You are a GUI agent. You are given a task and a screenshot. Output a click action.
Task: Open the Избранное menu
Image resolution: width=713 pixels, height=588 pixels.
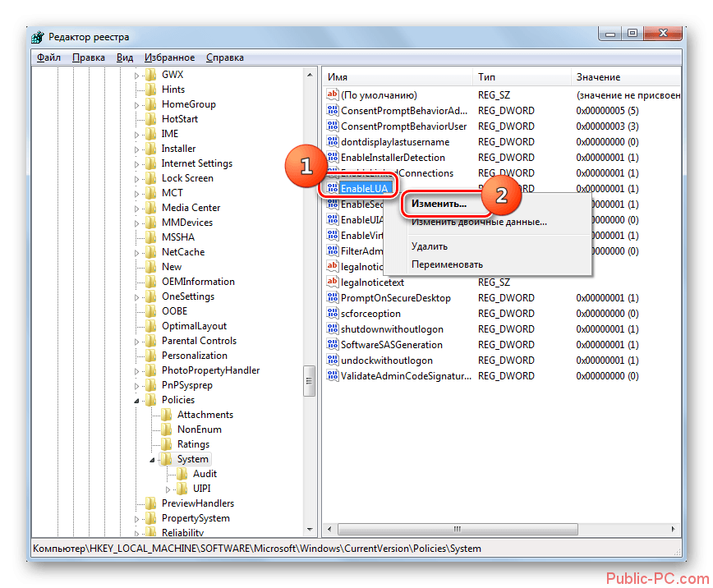[169, 57]
